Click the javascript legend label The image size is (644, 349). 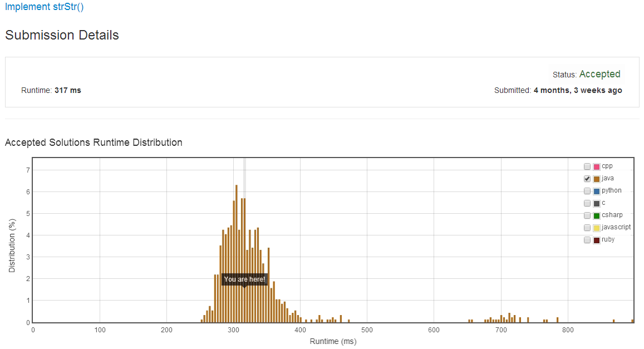tap(616, 227)
